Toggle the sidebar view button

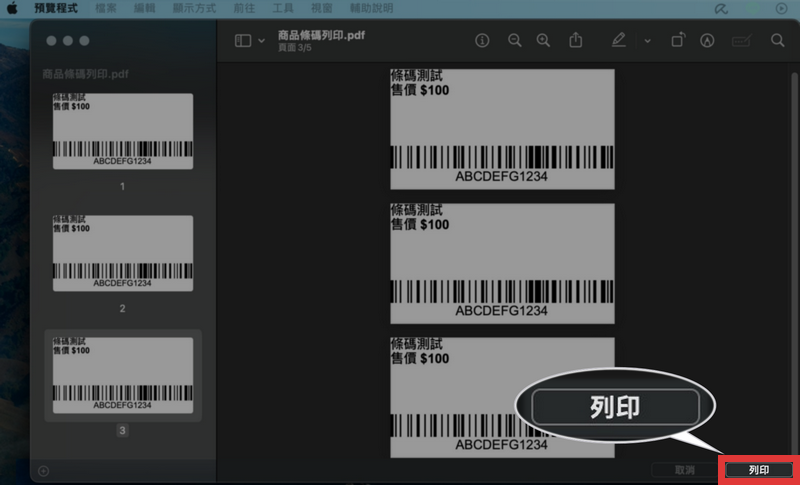(x=243, y=41)
